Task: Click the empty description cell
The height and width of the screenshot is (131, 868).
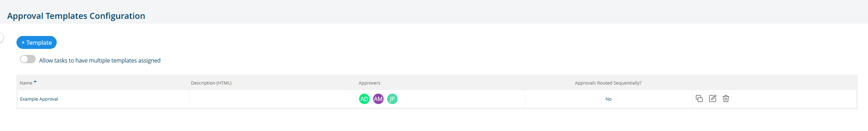Action: [x=273, y=99]
